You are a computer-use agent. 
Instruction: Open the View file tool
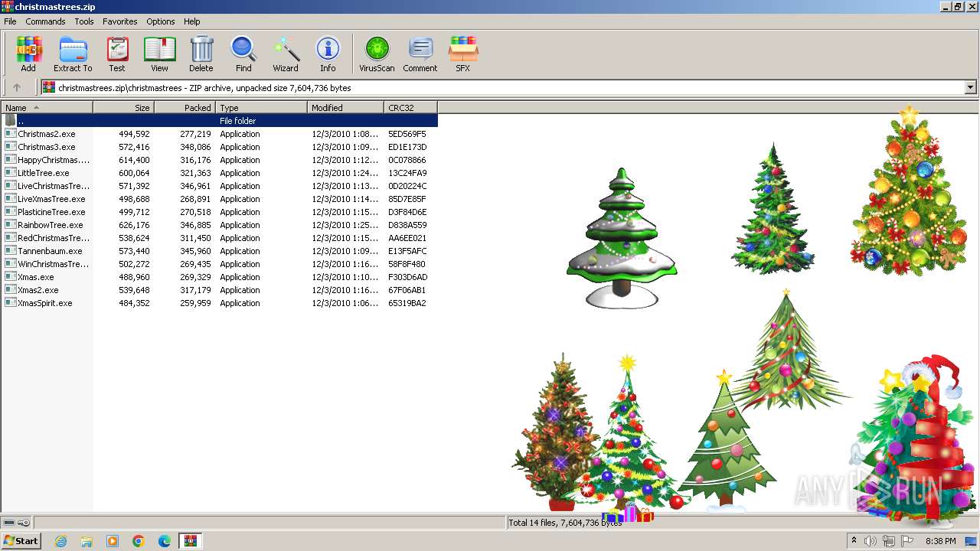point(159,54)
